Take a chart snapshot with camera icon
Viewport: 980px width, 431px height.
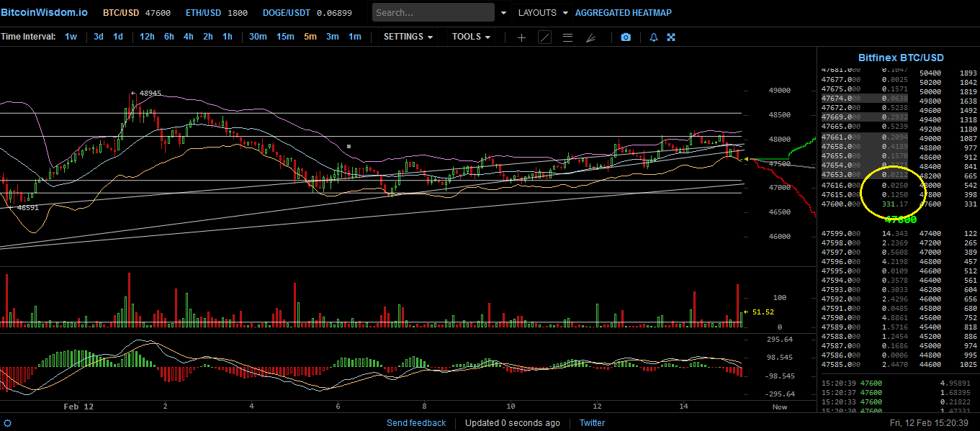pos(626,37)
